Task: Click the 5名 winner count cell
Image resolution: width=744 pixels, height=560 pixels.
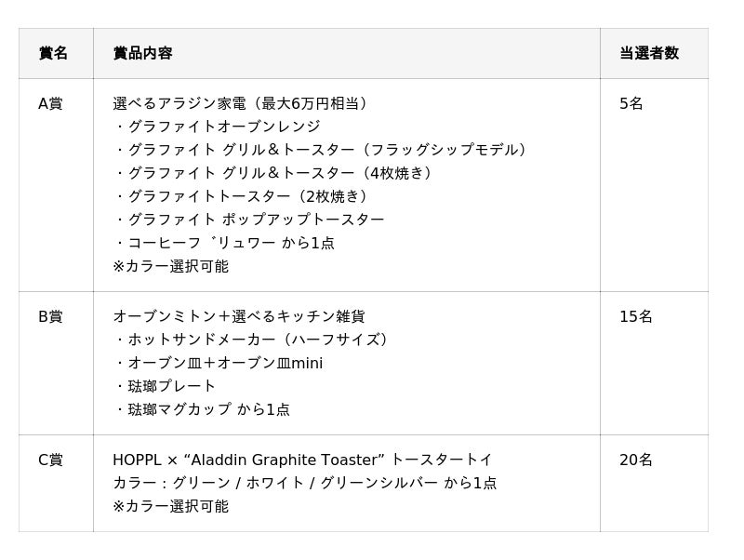Action: (631, 103)
